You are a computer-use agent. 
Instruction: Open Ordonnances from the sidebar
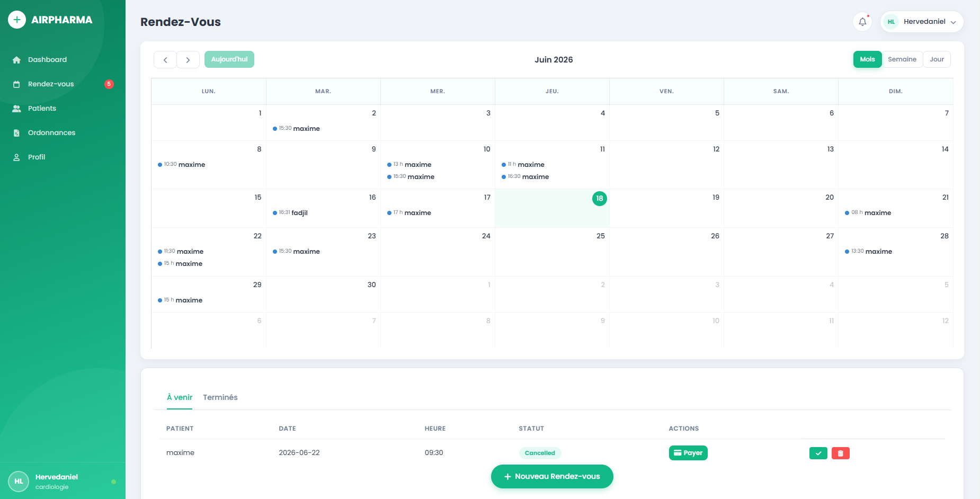click(51, 133)
